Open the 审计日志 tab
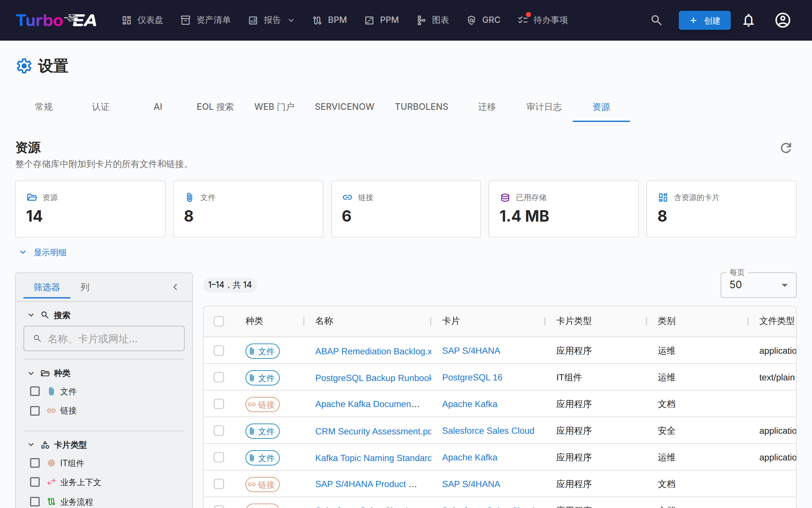 coord(544,107)
